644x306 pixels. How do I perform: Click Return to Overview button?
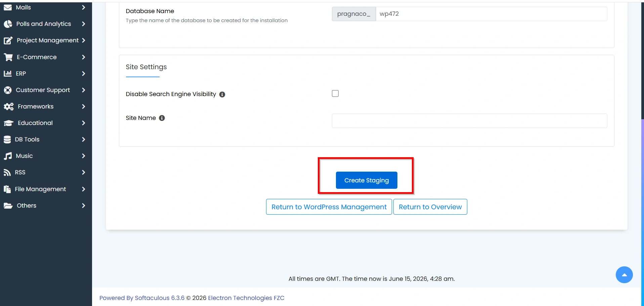point(430,207)
